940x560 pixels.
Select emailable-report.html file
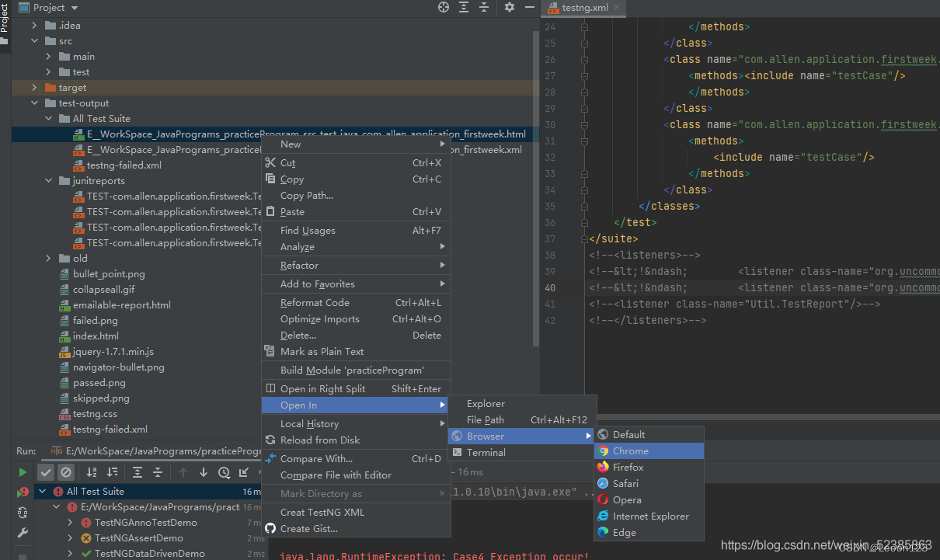pos(121,305)
